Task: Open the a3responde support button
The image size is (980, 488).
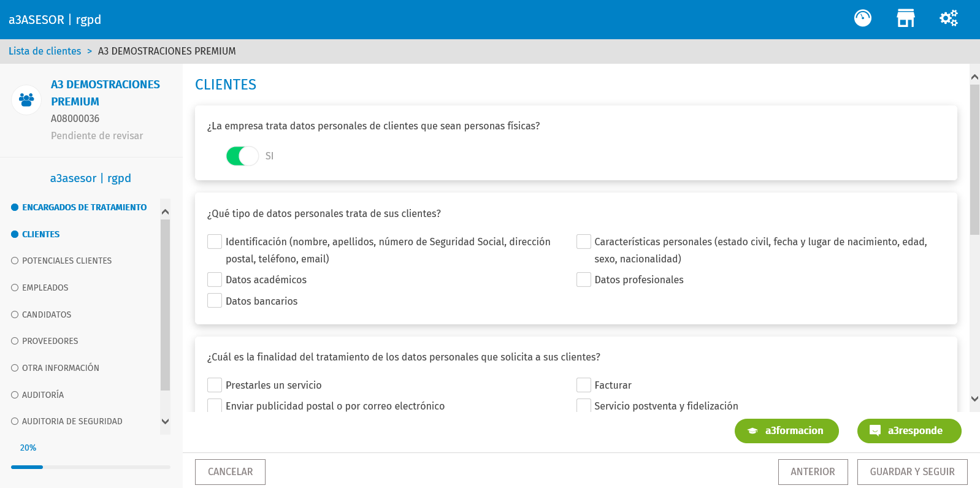Action: [x=909, y=431]
